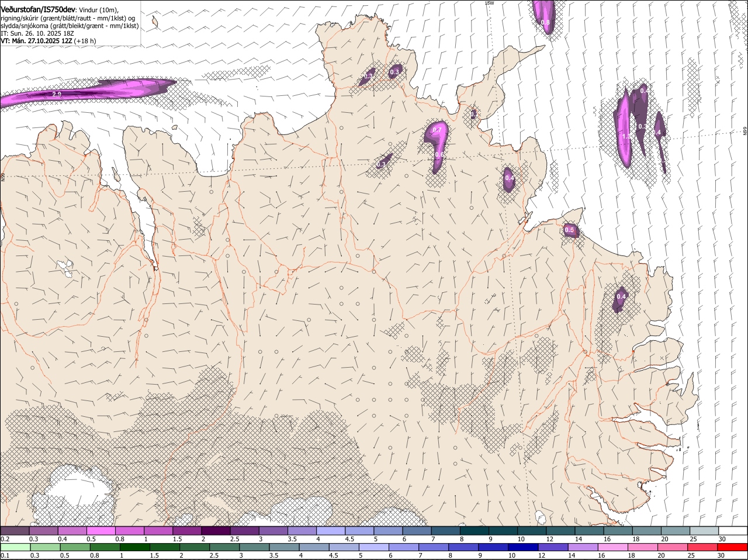The height and width of the screenshot is (560, 748).
Task: Click the bright pink 0.5 swatch, upper legend
Action: (101, 531)
